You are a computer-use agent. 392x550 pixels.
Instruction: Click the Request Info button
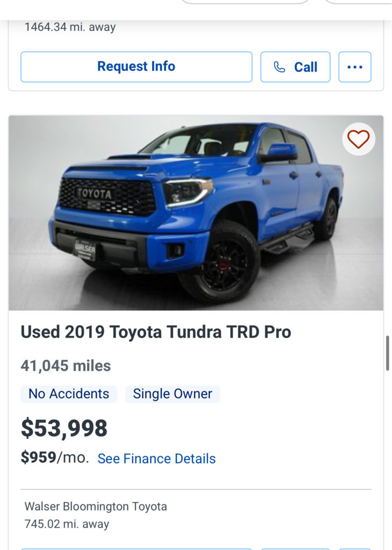tap(136, 67)
